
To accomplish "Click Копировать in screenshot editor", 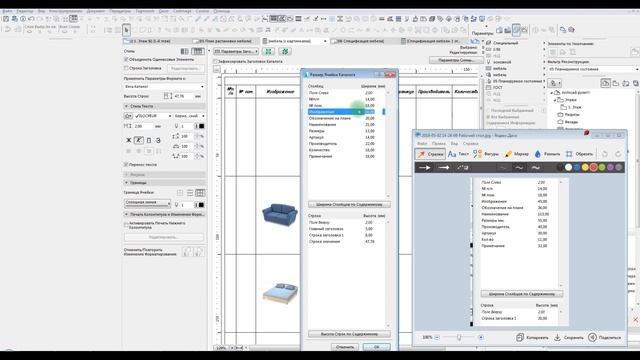I will click(533, 338).
